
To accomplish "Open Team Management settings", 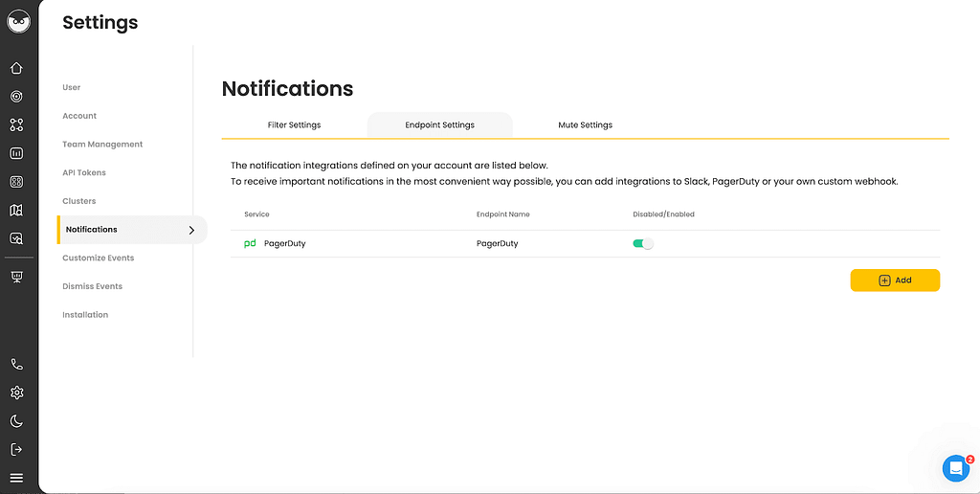I will click(102, 145).
